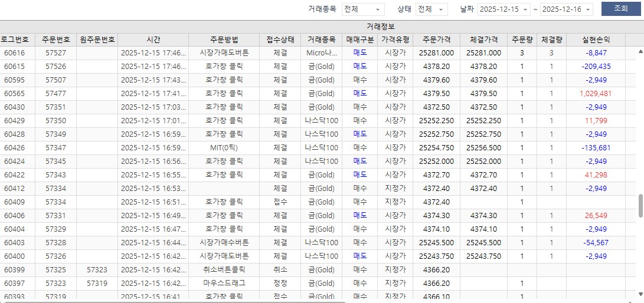Click the 조회 search button
Image resolution: width=644 pixels, height=303 pixels.
(621, 9)
